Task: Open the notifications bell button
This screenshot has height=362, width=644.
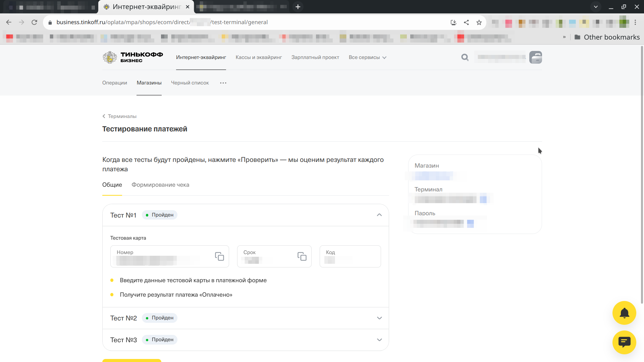Action: (x=624, y=313)
